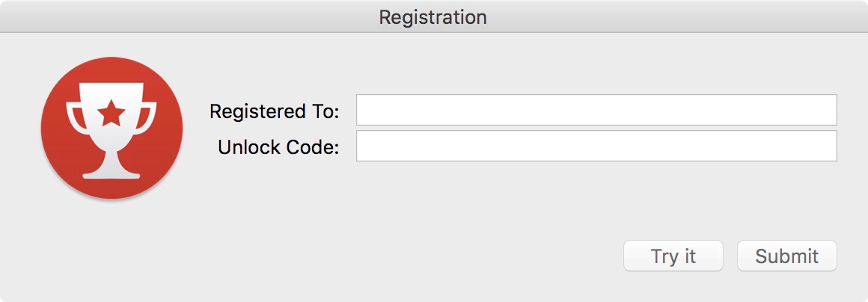This screenshot has height=302, width=868.
Task: Submit the registration details
Action: point(786,256)
